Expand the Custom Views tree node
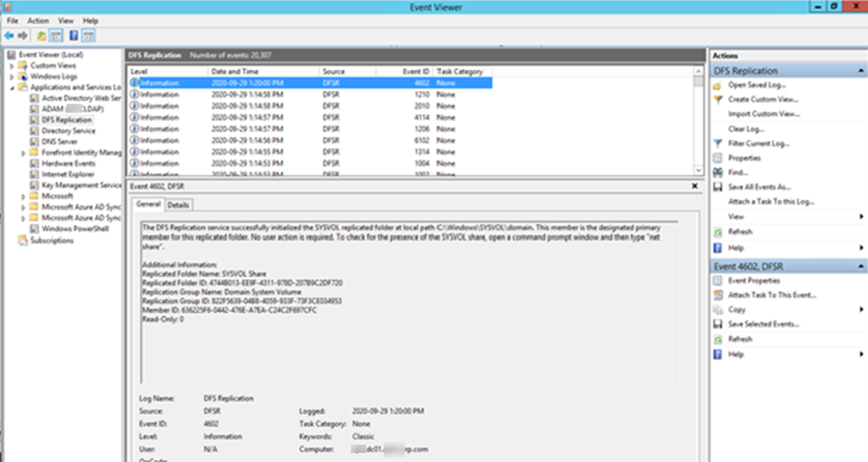This screenshot has height=462, width=868. tap(12, 66)
